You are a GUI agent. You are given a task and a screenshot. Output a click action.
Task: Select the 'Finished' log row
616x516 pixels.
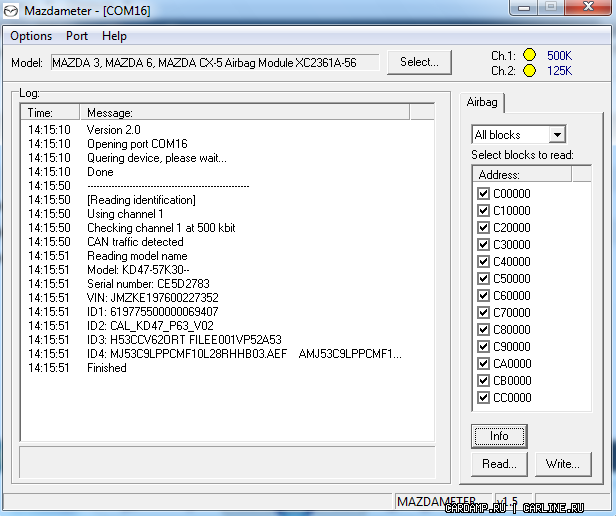pyautogui.click(x=227, y=368)
